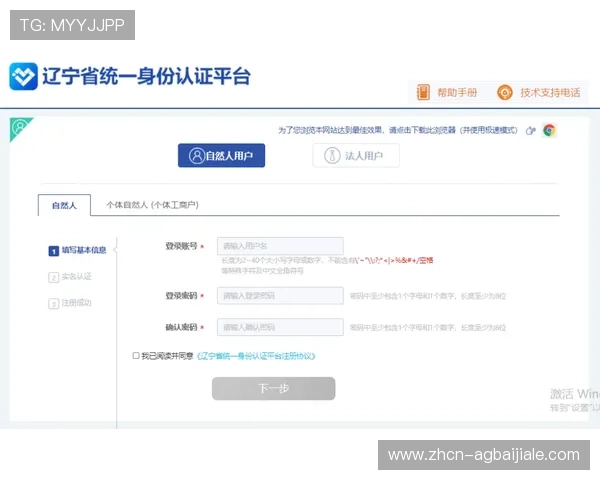Click the green user corner badge icon
Screen dimensions: 600x480
coord(19,127)
